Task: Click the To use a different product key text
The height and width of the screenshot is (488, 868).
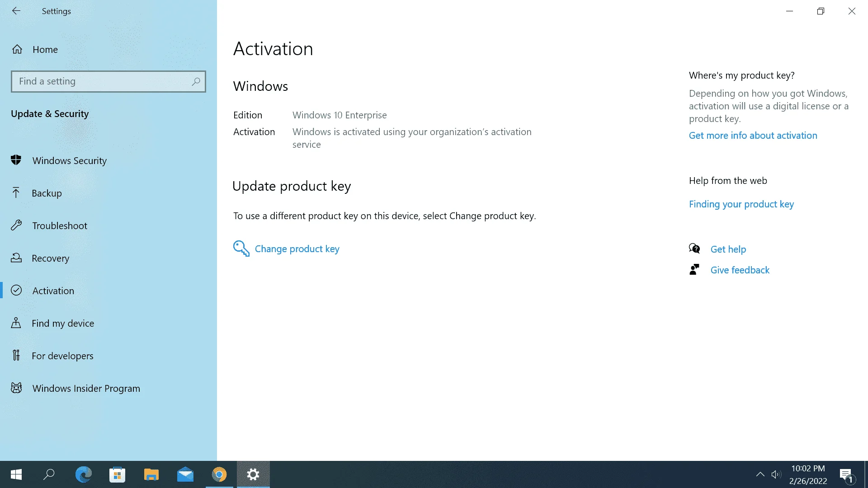Action: [384, 216]
